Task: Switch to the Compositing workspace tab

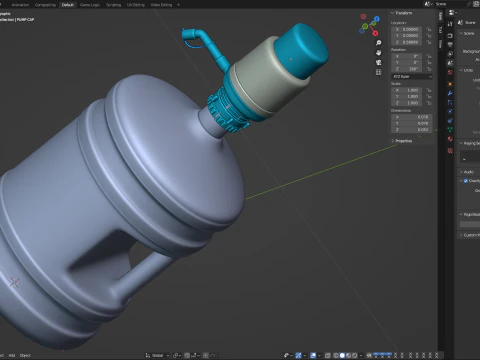Action: [x=45, y=5]
